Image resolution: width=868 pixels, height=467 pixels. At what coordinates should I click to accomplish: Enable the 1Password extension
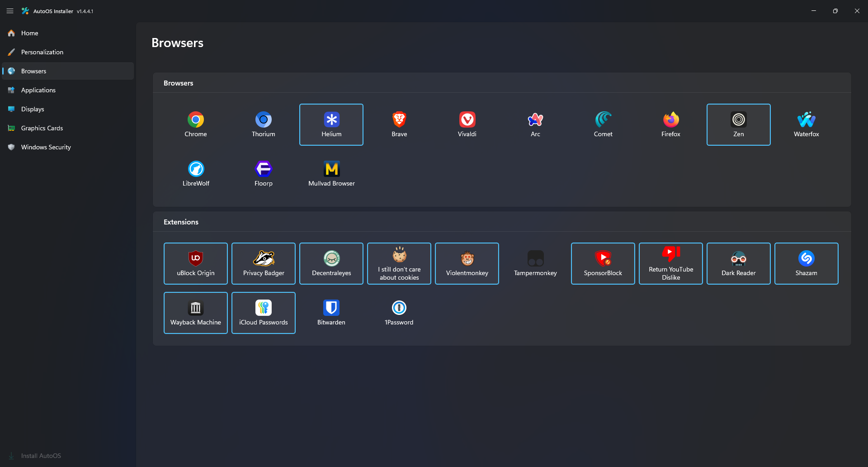[x=399, y=313]
